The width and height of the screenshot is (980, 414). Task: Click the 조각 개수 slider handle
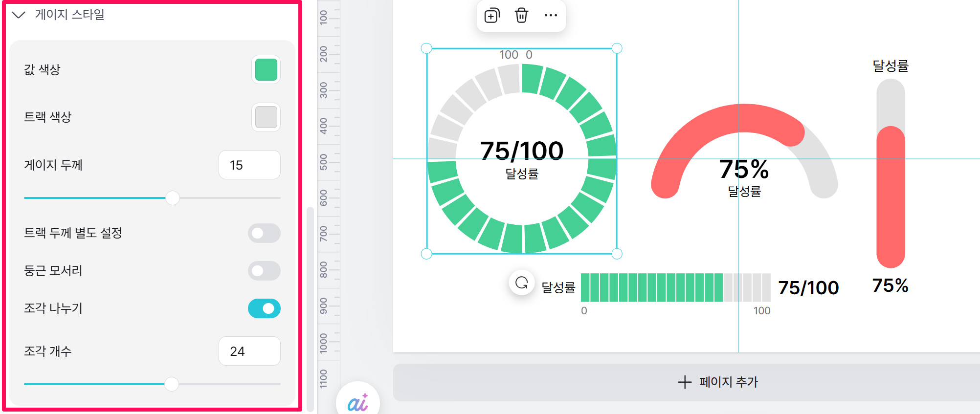171,384
